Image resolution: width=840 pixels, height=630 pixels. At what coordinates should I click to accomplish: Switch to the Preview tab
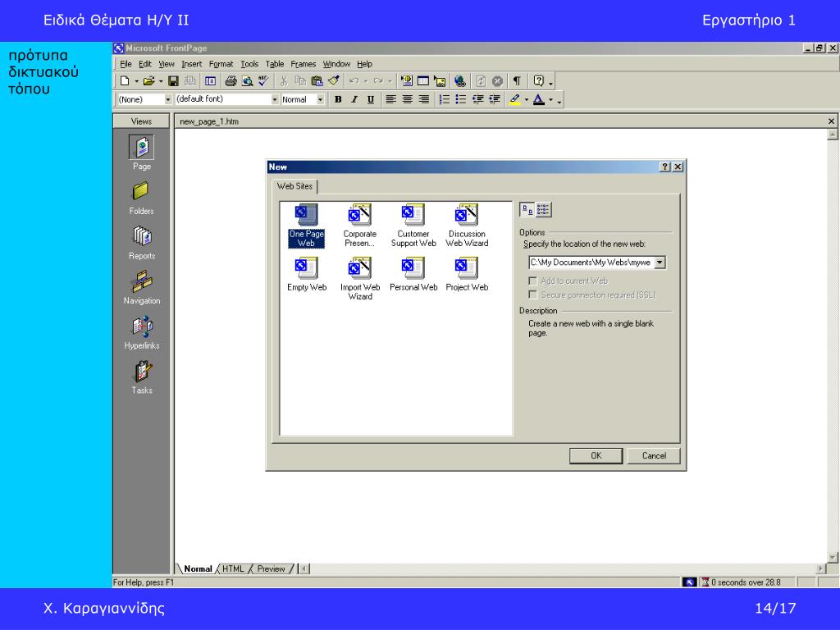[271, 569]
